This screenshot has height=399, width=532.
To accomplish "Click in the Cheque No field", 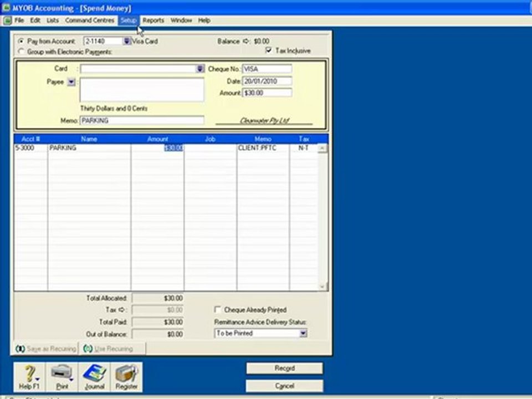I will pos(267,69).
